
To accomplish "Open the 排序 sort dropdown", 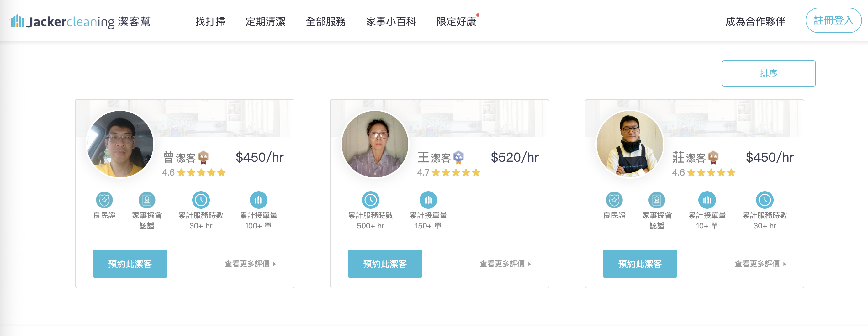I will (768, 73).
